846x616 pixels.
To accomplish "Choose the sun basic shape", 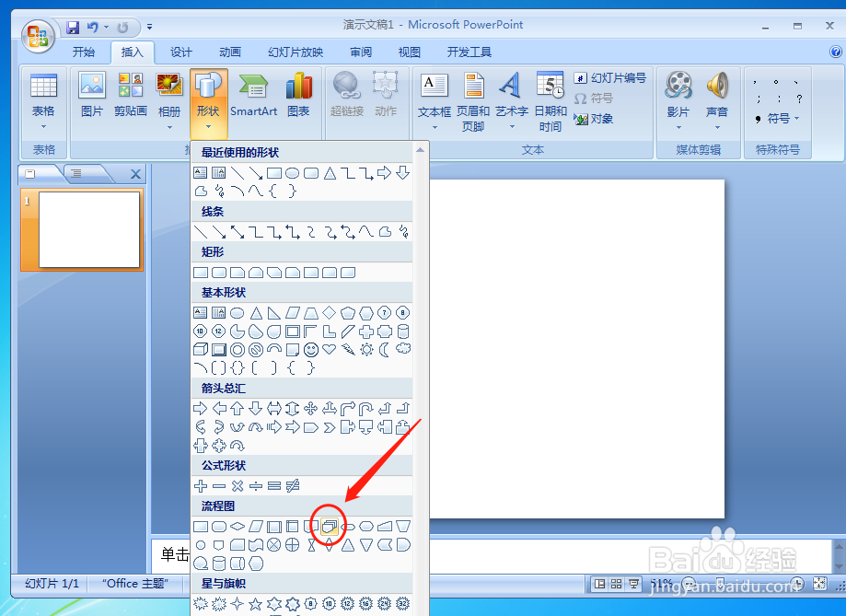I will (366, 350).
